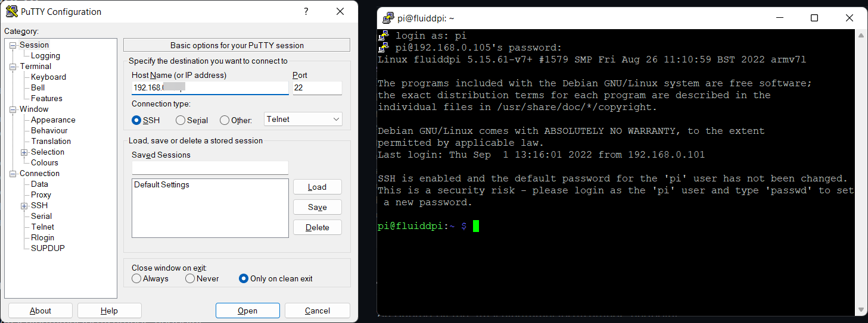Click the Delete session button
The width and height of the screenshot is (868, 323).
(x=318, y=227)
